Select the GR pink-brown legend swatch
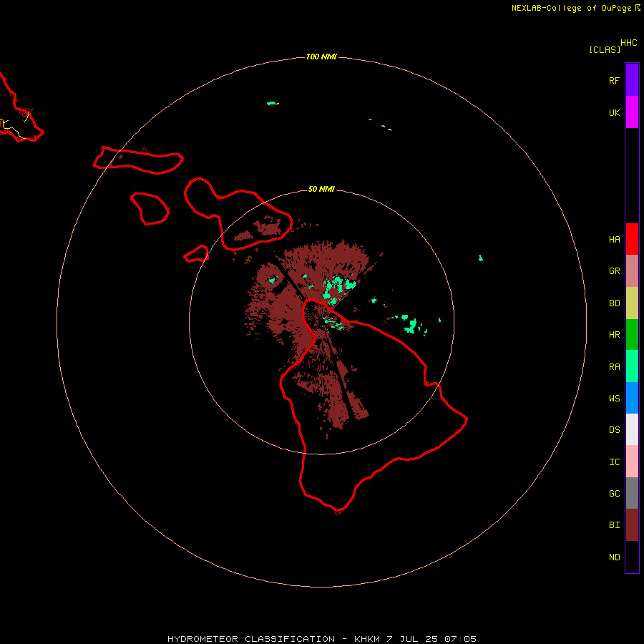This screenshot has height=644, width=644. (x=632, y=271)
